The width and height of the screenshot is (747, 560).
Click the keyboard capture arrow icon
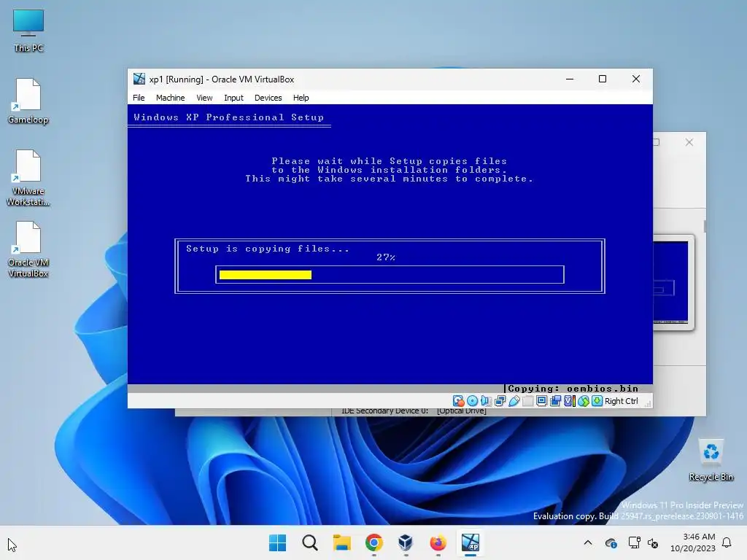tap(597, 401)
